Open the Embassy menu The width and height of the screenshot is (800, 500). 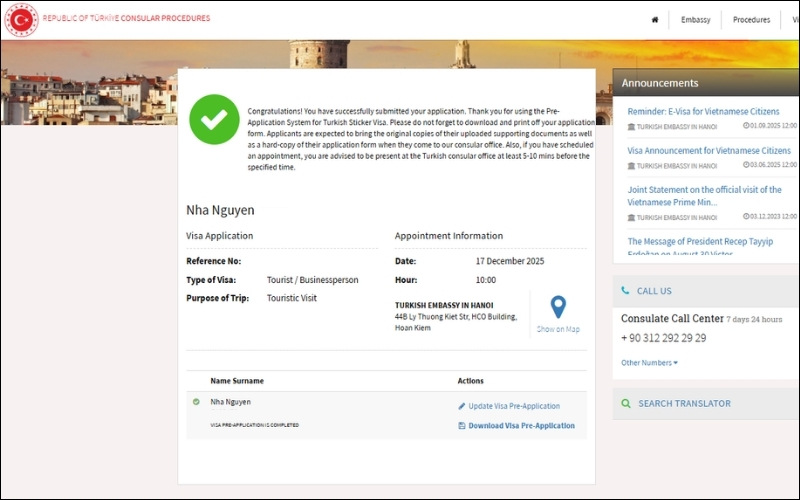point(695,20)
